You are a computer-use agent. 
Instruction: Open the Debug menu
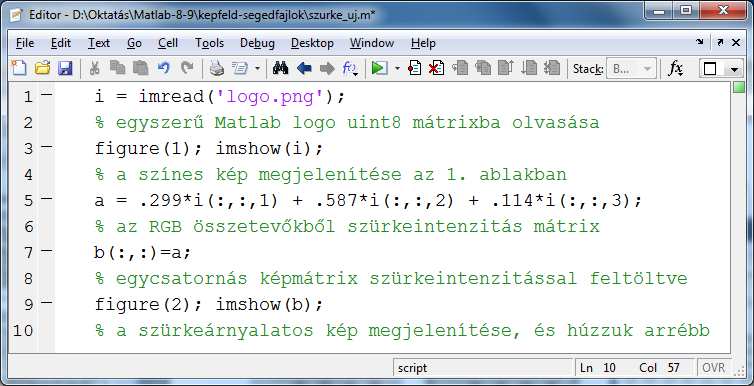tap(257, 43)
